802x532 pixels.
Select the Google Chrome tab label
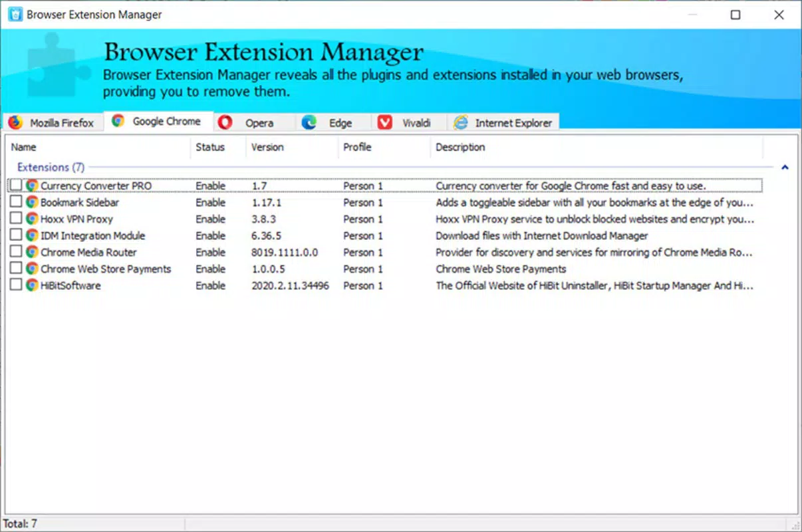(166, 121)
